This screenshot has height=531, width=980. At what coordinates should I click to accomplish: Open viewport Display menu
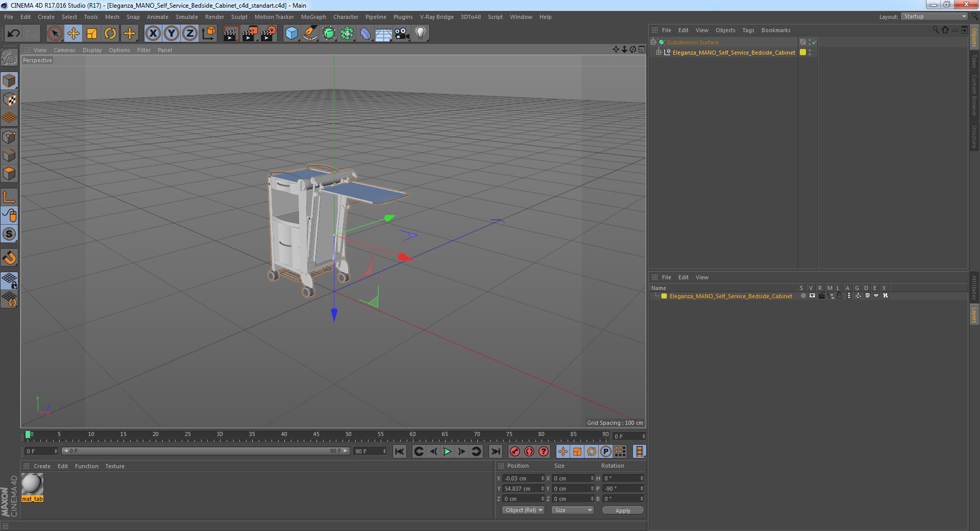[x=92, y=50]
